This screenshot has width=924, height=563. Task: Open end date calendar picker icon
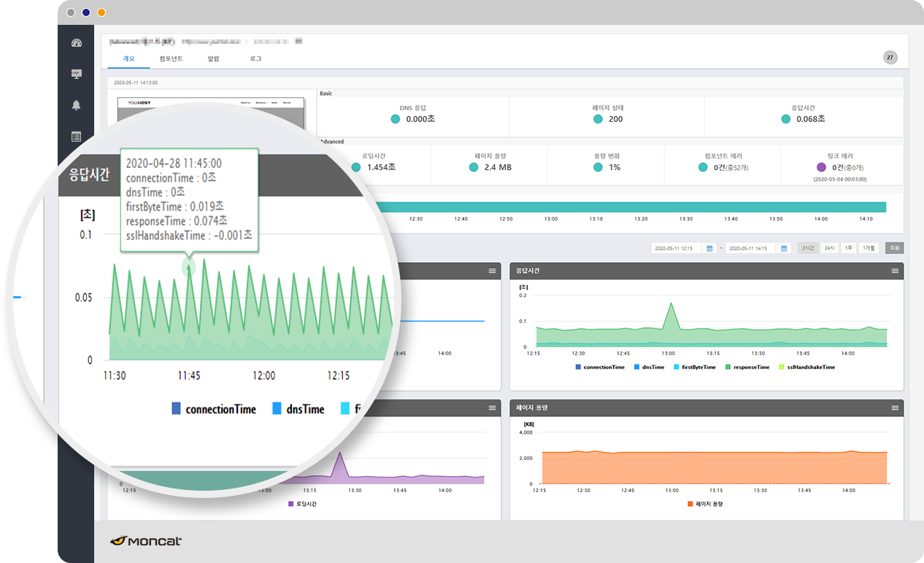pyautogui.click(x=785, y=248)
